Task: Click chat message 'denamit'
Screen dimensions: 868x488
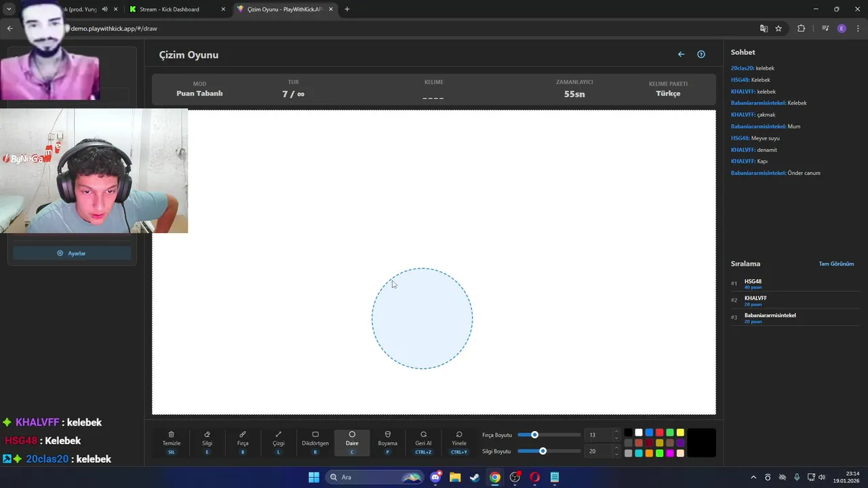Action: click(x=767, y=150)
